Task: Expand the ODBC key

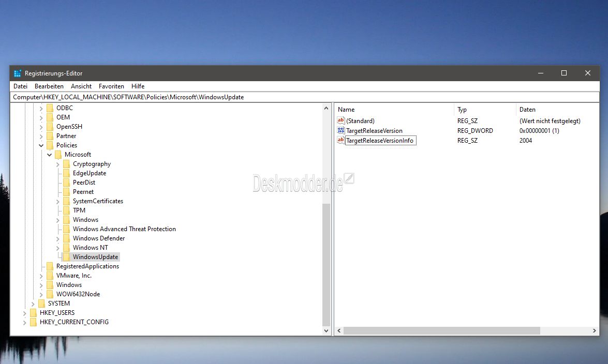Action: 41,108
